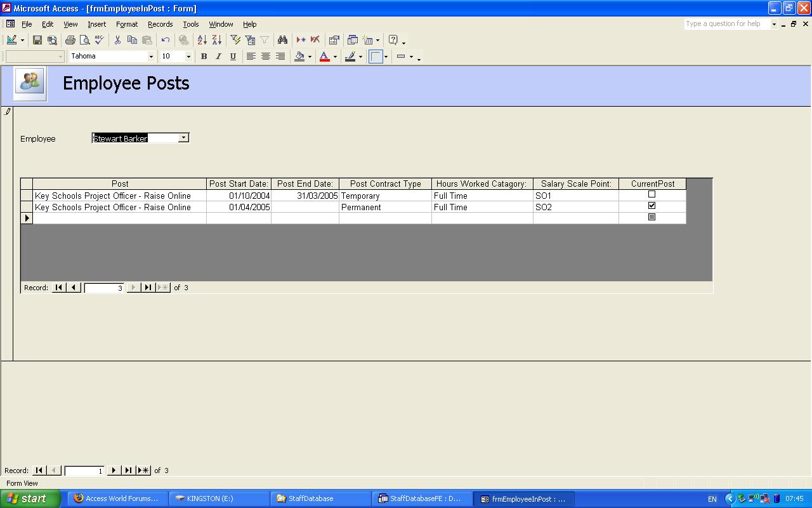
Task: Expand the Employee combo box arrow
Action: pyautogui.click(x=183, y=138)
